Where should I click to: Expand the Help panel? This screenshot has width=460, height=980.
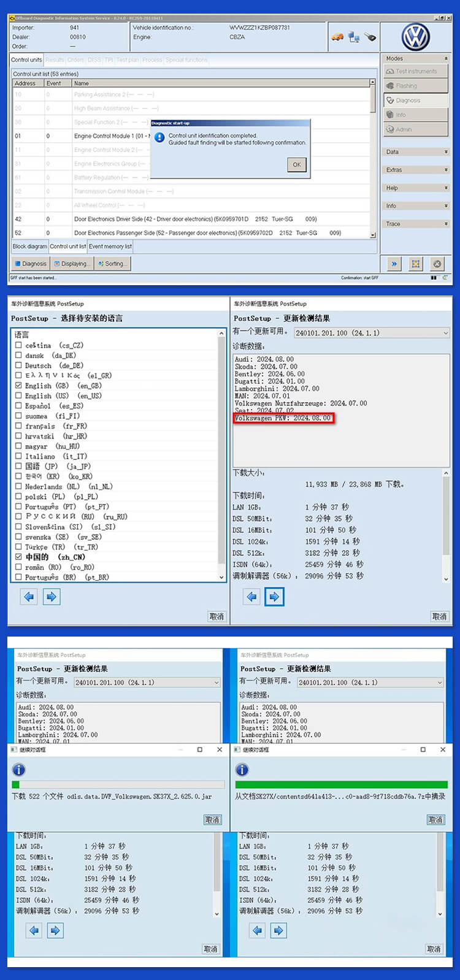pos(416,188)
